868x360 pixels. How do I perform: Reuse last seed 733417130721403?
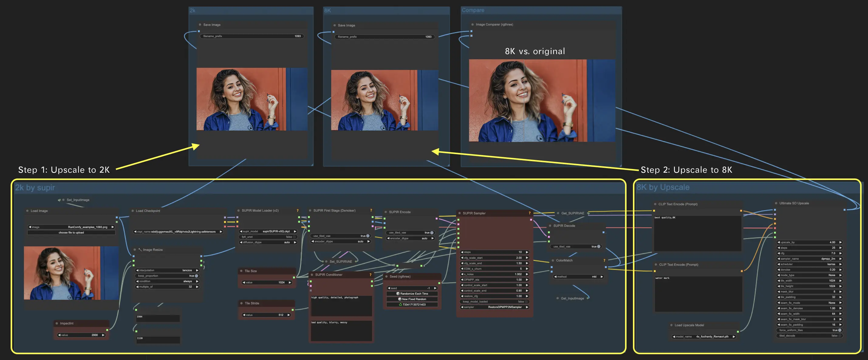click(x=412, y=305)
